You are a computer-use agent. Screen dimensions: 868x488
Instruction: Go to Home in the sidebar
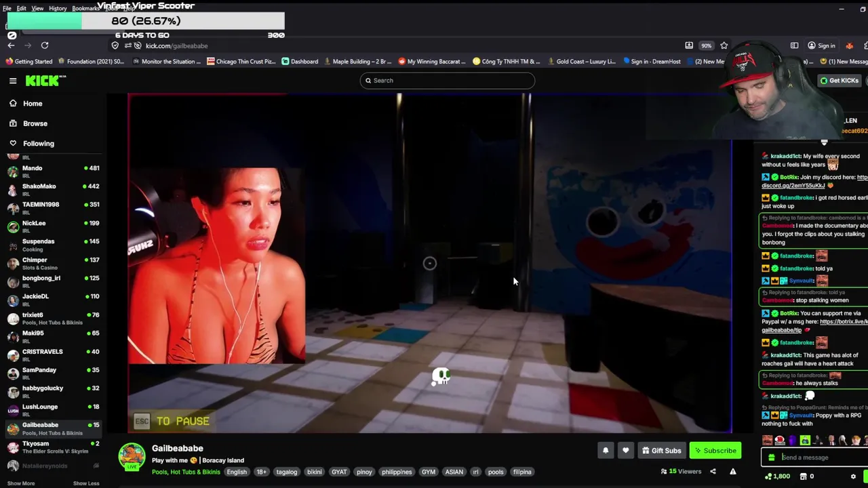[33, 104]
